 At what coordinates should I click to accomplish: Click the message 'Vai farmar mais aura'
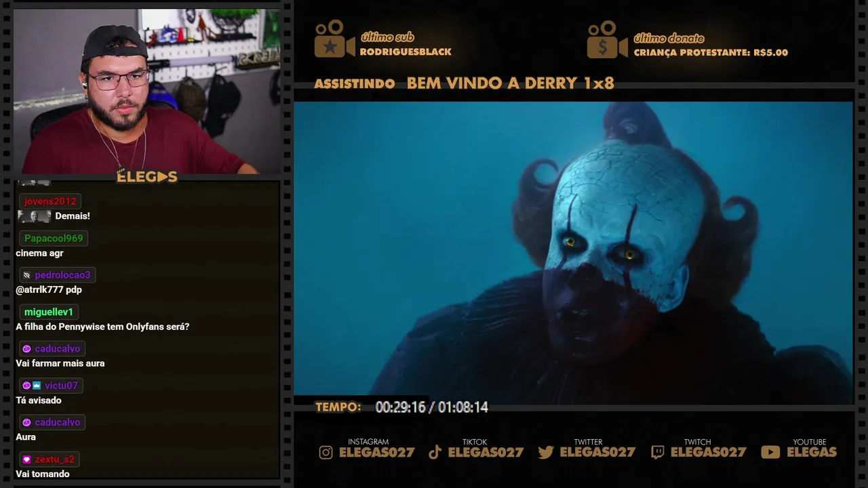60,363
